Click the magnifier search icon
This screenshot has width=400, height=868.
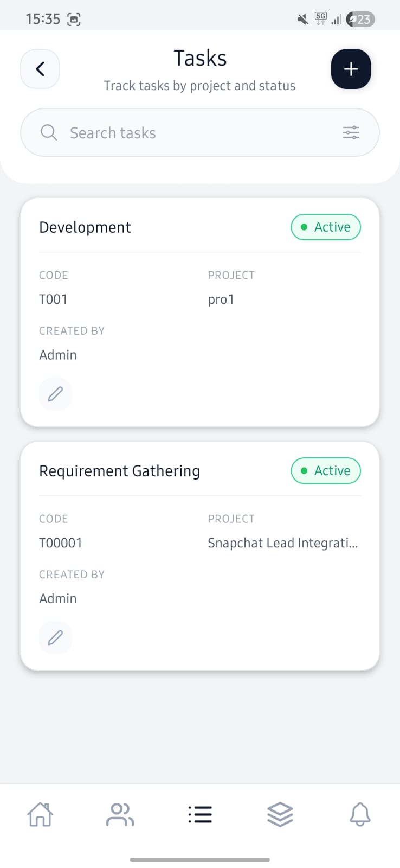tap(49, 132)
